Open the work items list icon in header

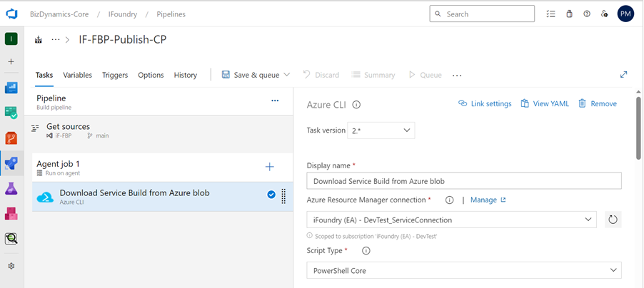pyautogui.click(x=550, y=14)
